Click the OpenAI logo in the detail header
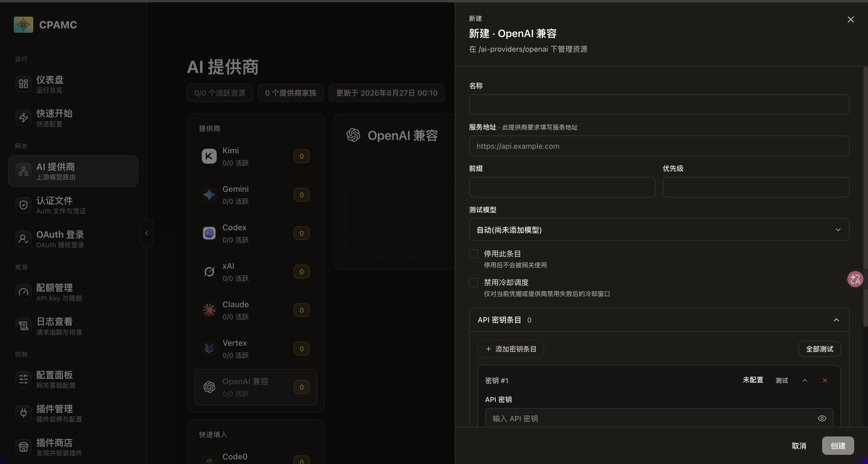 tap(353, 135)
